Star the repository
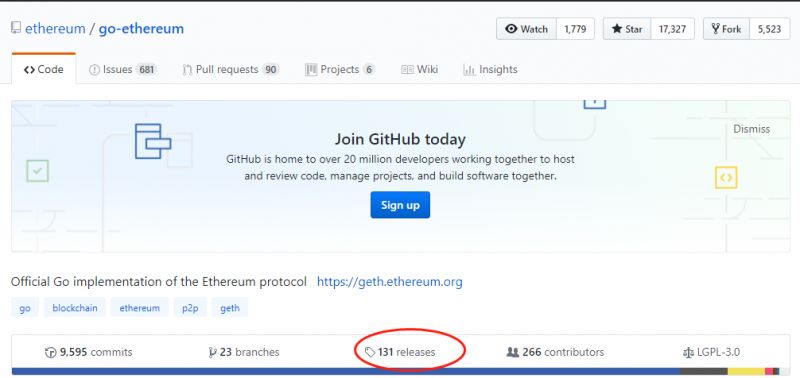This screenshot has width=800, height=378. coord(627,29)
